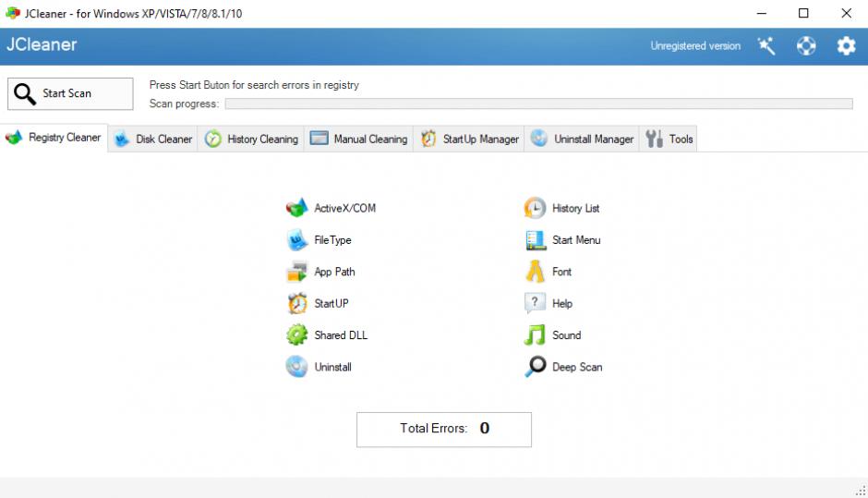Viewport: 868px width, 498px height.
Task: Select the Shared DLL label
Action: [x=341, y=335]
